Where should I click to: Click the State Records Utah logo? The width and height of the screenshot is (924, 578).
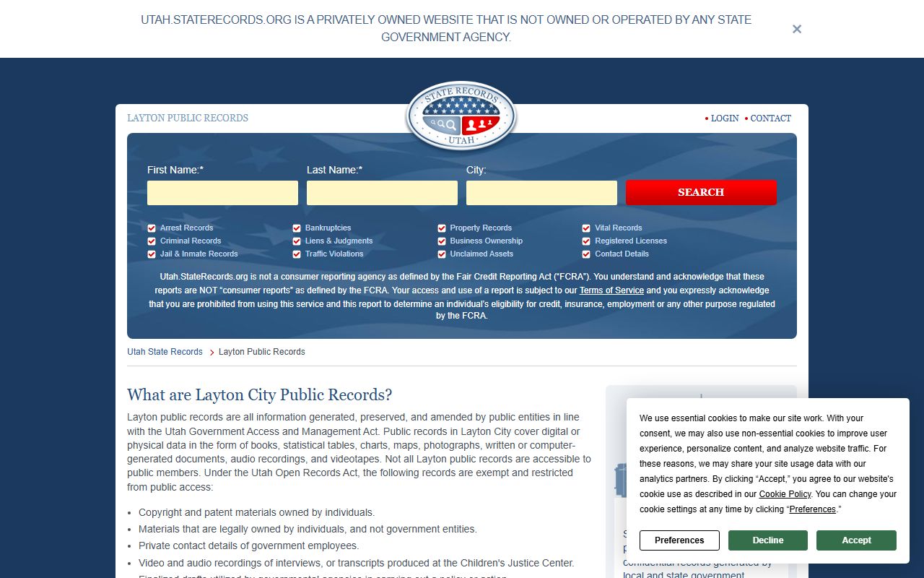(461, 116)
